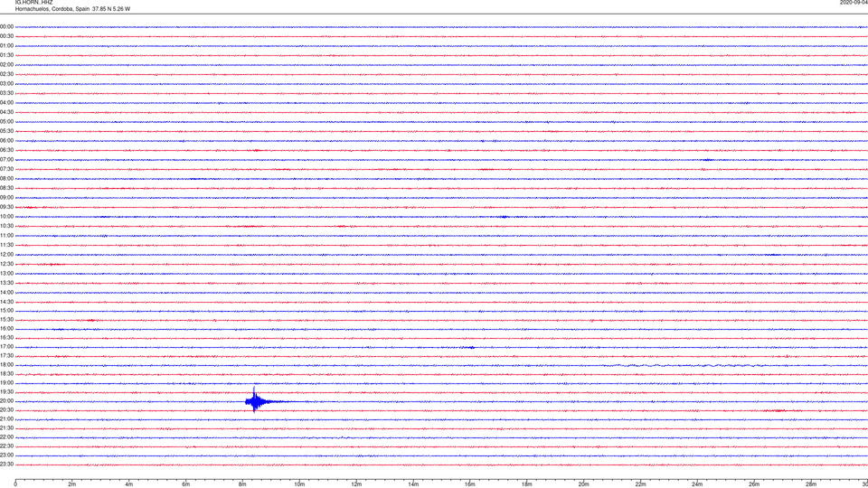Screen dimensions: 868x488
Task: Click the '22:00' row label
Action: coord(6,437)
